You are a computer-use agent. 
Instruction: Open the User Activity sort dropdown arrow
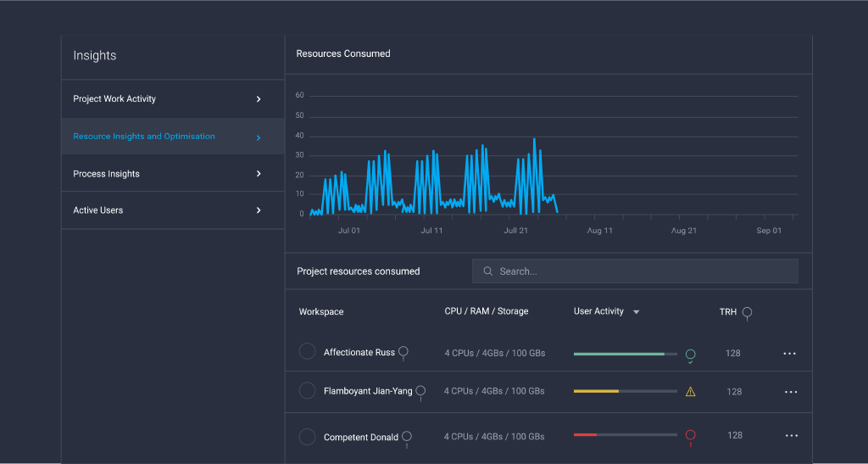(636, 312)
